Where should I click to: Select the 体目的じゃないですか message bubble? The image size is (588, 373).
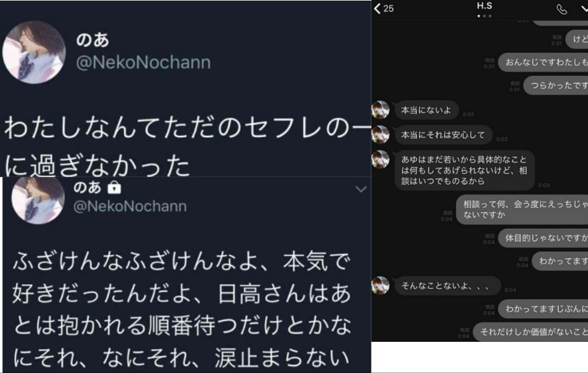[543, 238]
